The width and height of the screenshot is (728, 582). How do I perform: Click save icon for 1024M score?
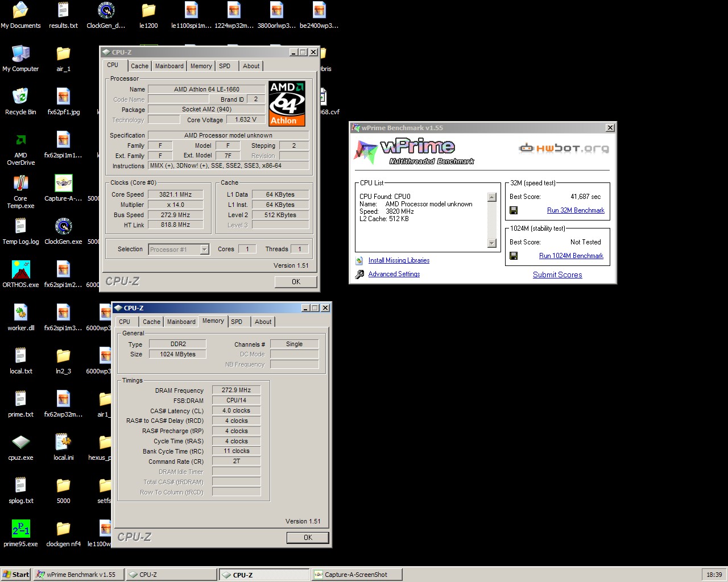[x=514, y=256]
